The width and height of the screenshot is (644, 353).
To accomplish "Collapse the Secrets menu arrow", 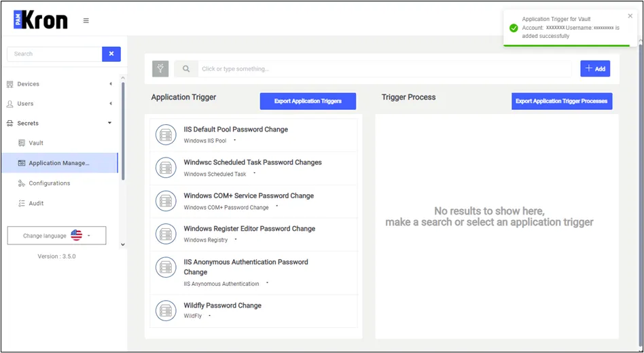I will pos(109,123).
